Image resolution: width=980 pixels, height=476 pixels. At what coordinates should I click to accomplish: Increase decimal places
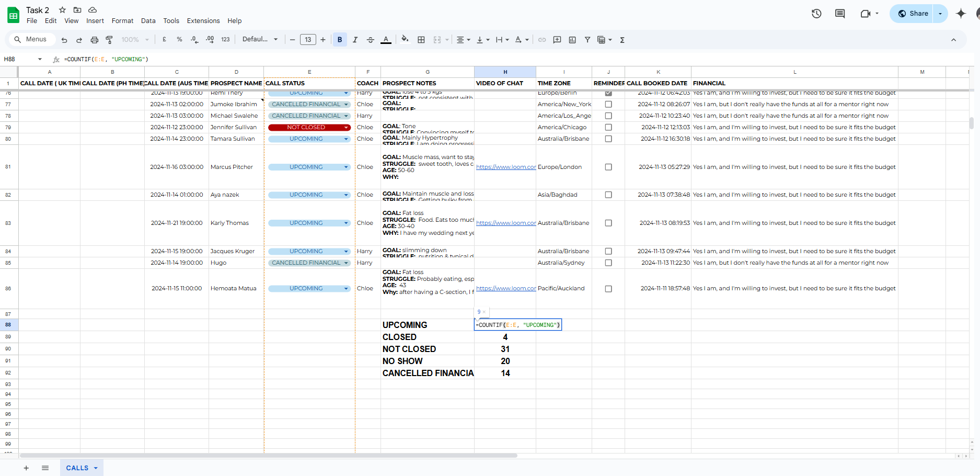[x=210, y=40]
